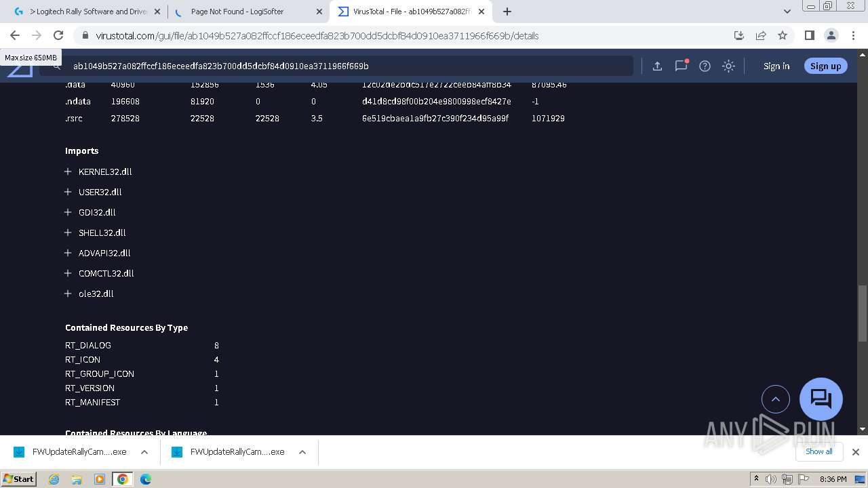Open first download item options chevron

click(144, 452)
